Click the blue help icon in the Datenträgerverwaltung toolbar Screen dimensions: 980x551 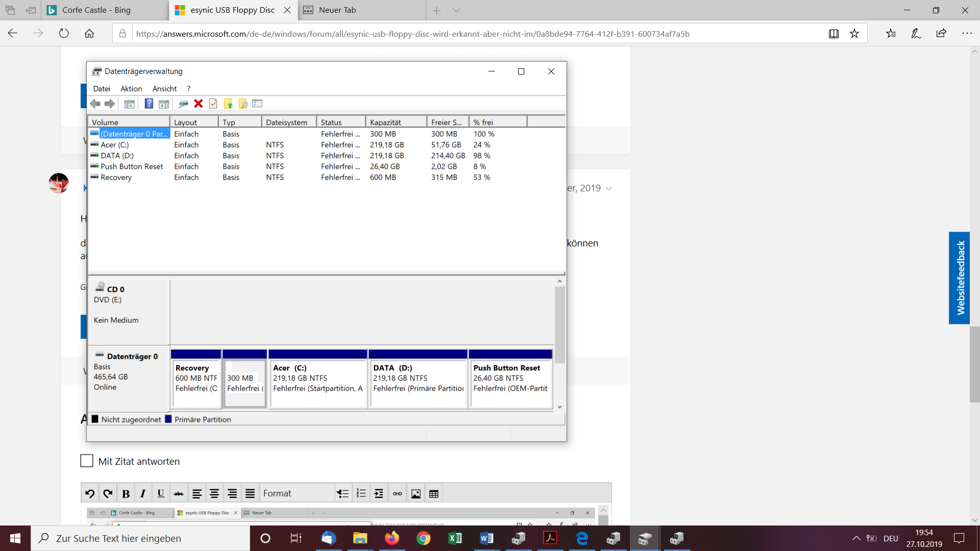149,104
